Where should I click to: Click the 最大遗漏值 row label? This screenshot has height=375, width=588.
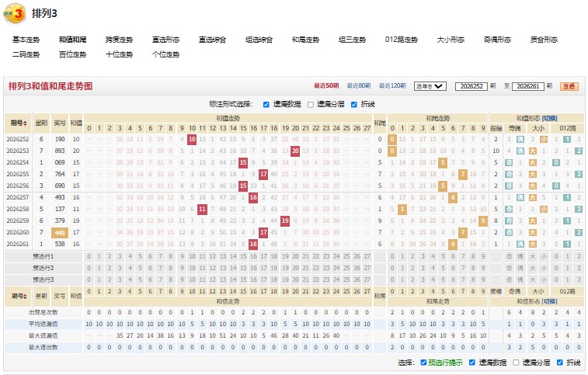coord(43,336)
